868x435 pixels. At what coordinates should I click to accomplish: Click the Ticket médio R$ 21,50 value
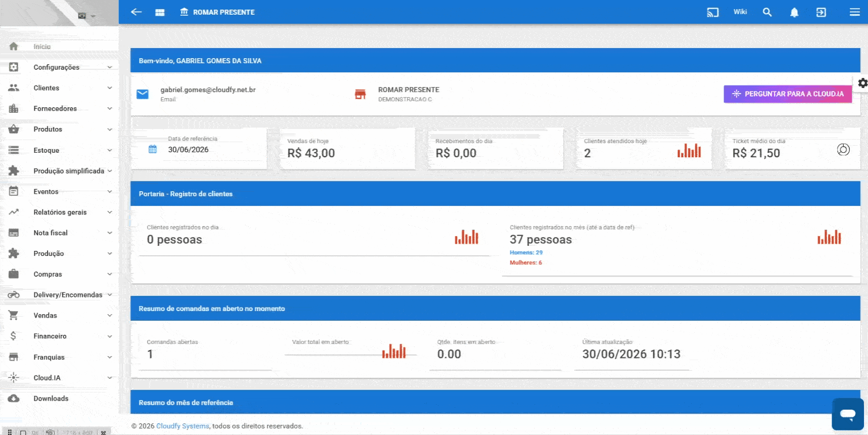(756, 153)
